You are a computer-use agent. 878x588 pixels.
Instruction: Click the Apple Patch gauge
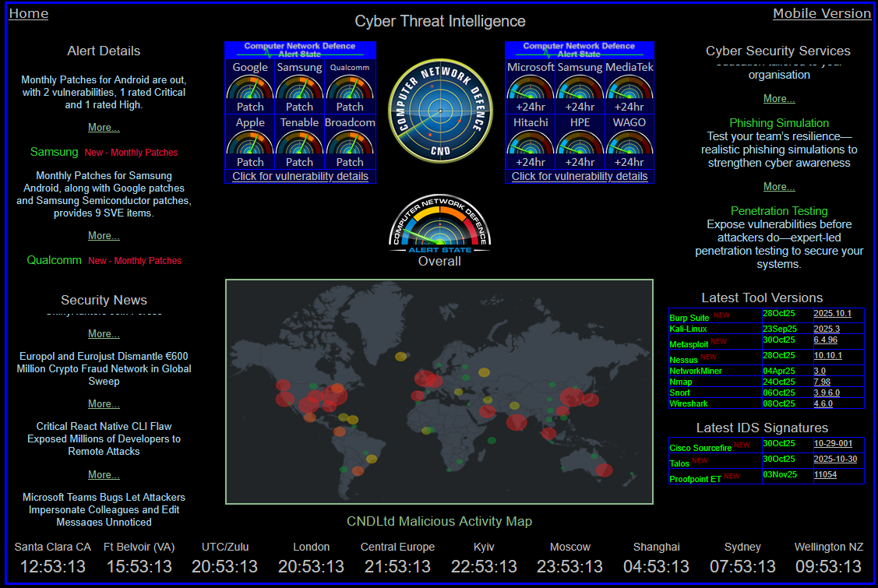249,141
